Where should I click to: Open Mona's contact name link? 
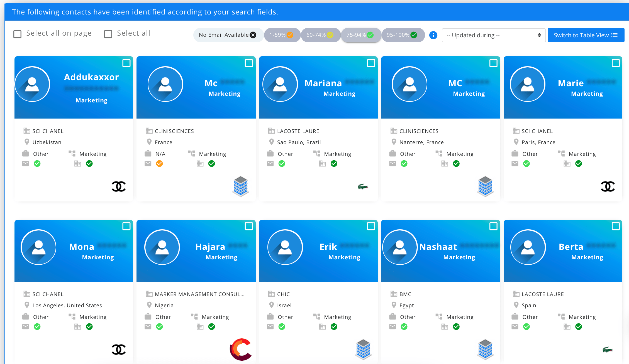(82, 247)
